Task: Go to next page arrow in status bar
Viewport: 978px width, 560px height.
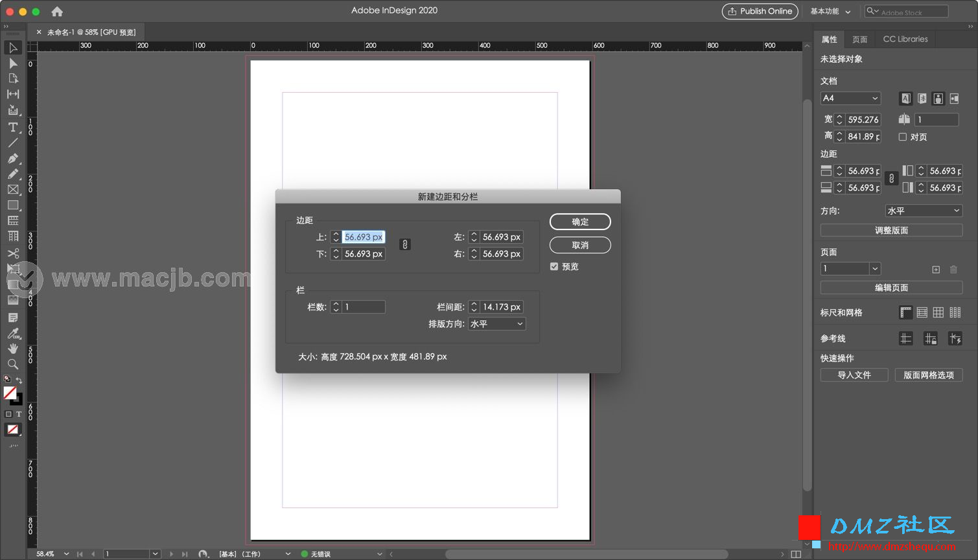Action: tap(171, 554)
